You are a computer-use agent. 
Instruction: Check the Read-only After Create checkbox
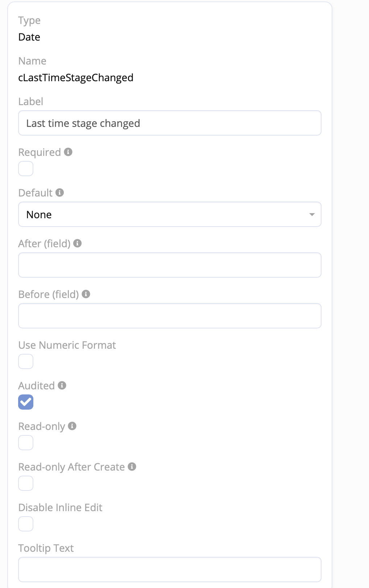pyautogui.click(x=26, y=483)
